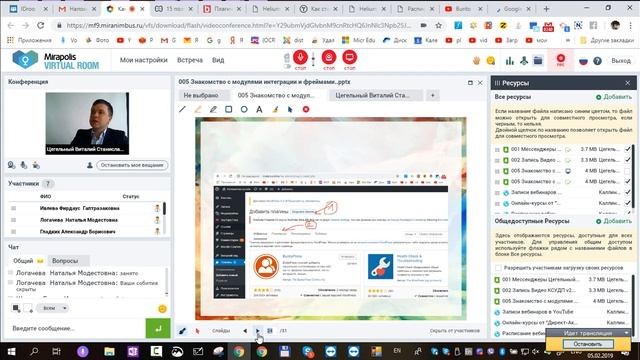This screenshot has width=640, height=360.
Task: Open Записи вебинаров в YouTube resource
Action: coord(537,311)
